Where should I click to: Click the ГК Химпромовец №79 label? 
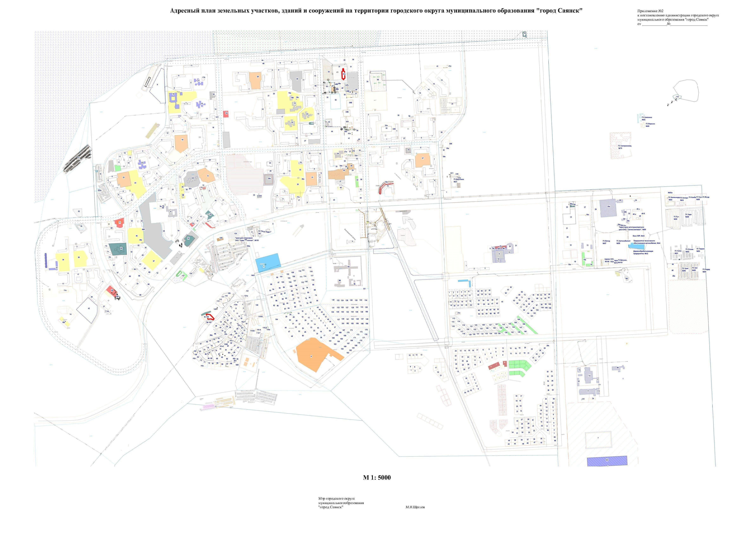(x=624, y=147)
